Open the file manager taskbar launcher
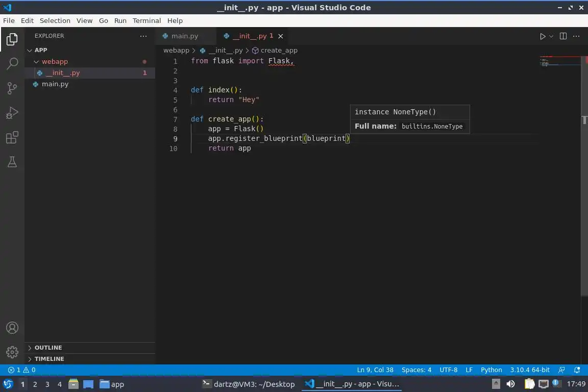The height and width of the screenshot is (392, 588). click(x=73, y=384)
